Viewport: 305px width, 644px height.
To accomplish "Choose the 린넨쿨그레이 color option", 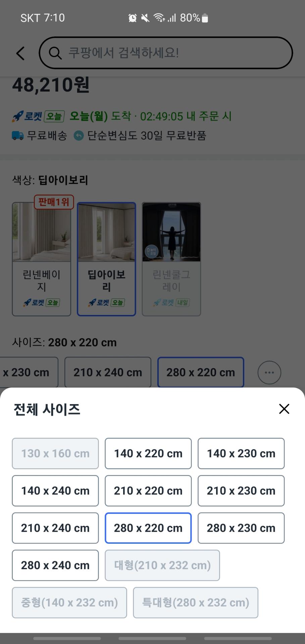I will (x=171, y=259).
